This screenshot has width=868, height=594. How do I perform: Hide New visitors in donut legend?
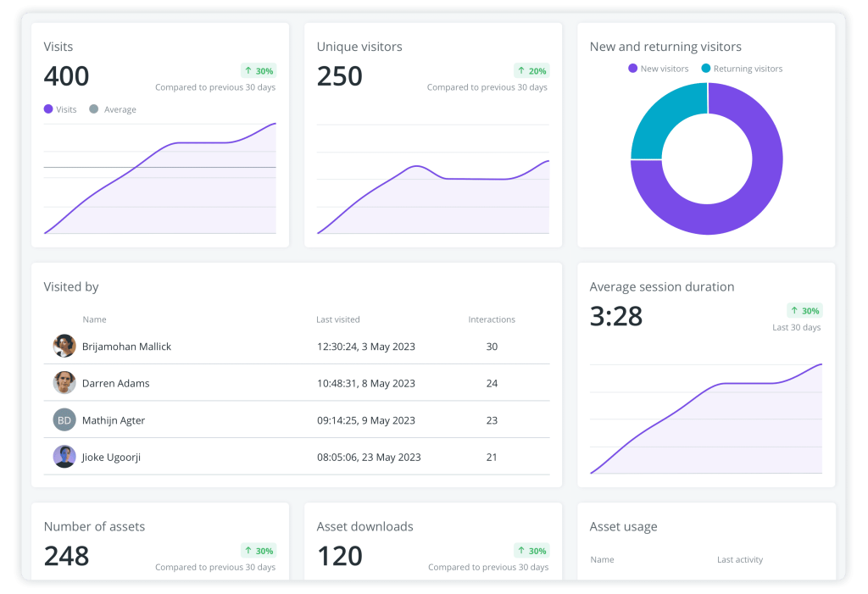pos(658,69)
